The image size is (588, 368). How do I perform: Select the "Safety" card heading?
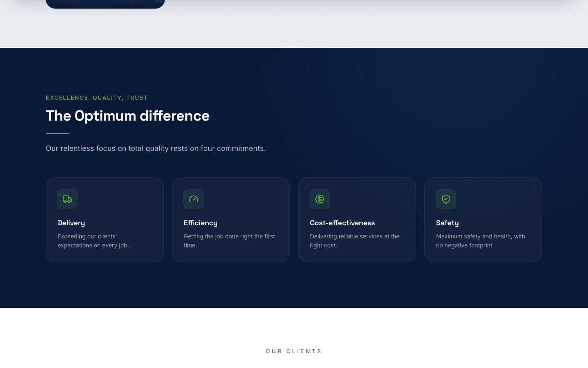[448, 223]
